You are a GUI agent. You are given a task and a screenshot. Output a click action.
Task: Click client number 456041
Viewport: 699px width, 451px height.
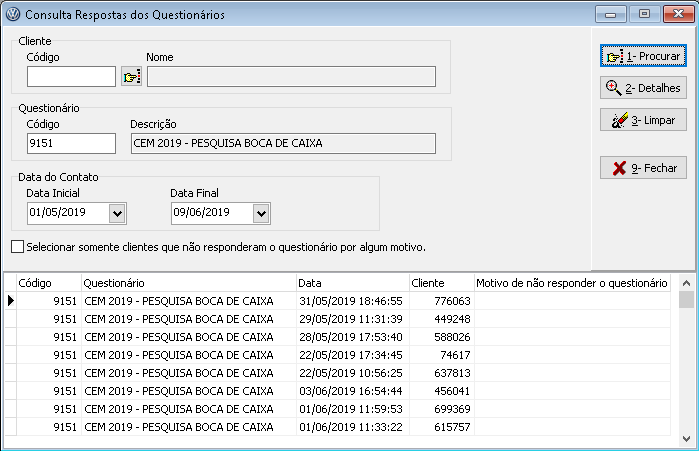(x=452, y=391)
